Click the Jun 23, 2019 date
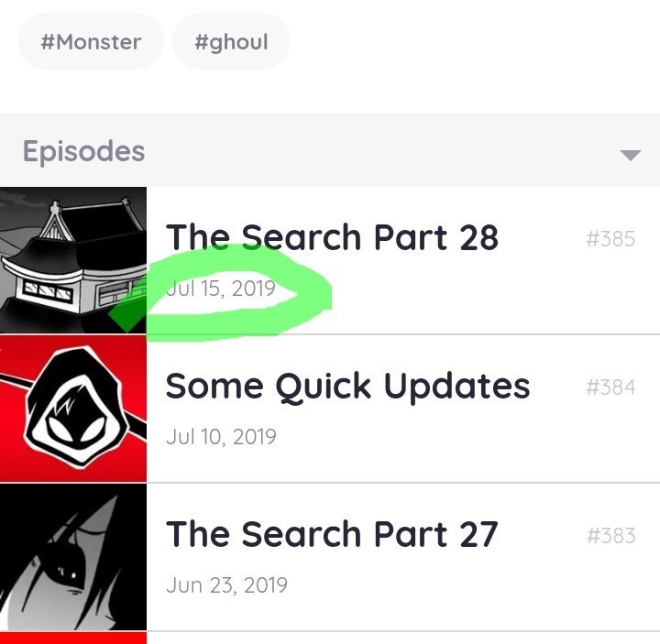The image size is (660, 644). click(x=226, y=585)
